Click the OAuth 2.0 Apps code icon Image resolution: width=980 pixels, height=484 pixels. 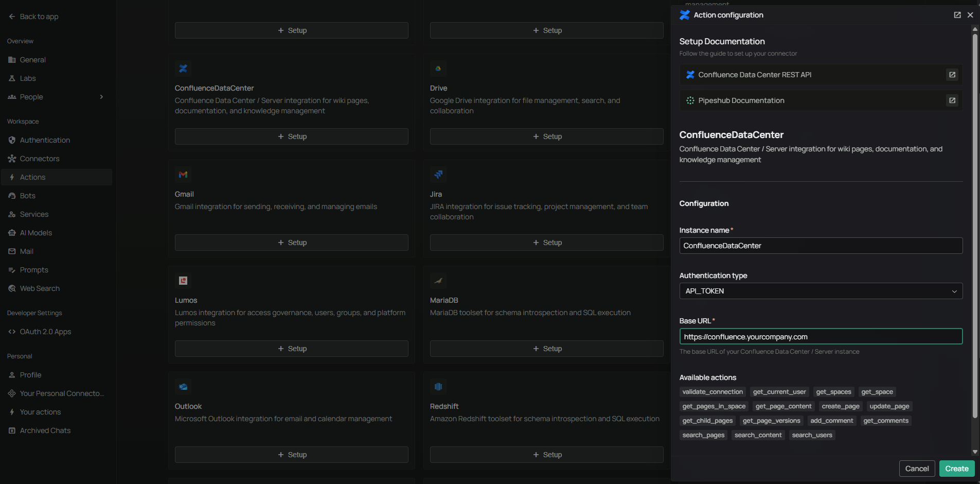tap(12, 332)
